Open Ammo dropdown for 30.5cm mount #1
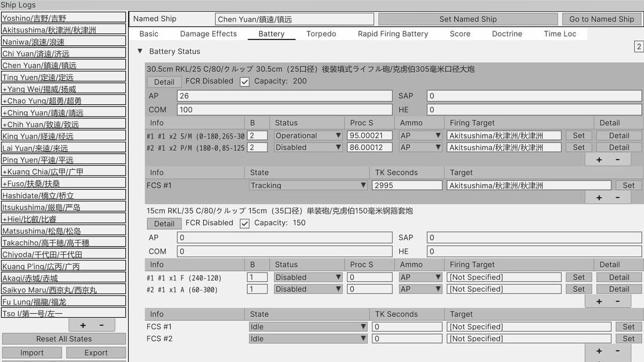This screenshot has width=644, height=362. pyautogui.click(x=420, y=136)
